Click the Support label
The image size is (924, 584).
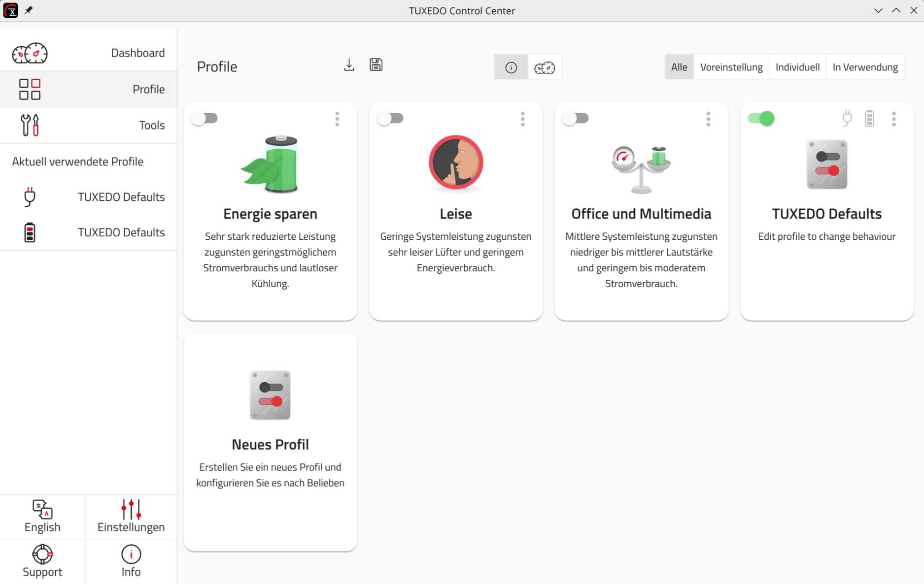point(42,572)
